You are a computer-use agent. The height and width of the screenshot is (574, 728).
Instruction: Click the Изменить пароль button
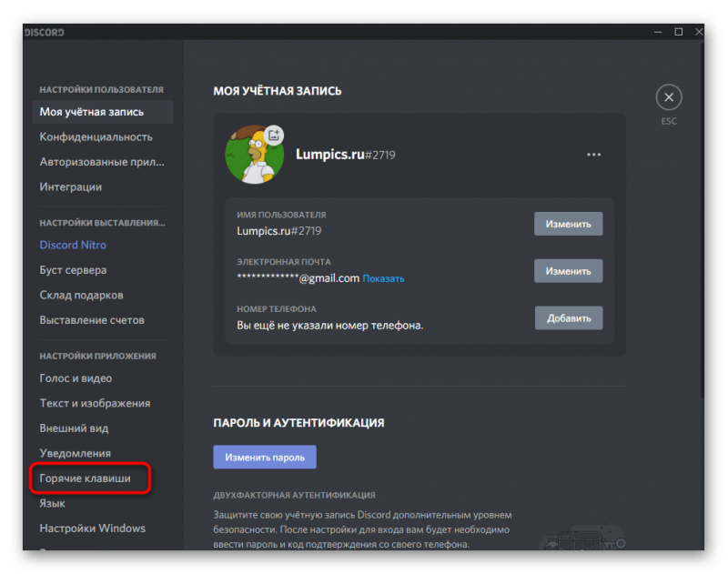[x=265, y=457]
